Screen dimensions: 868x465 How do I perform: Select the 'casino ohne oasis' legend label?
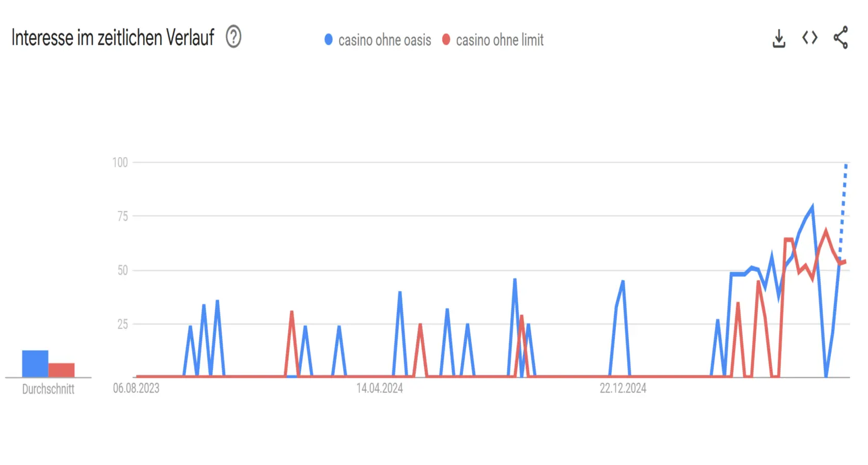click(384, 40)
